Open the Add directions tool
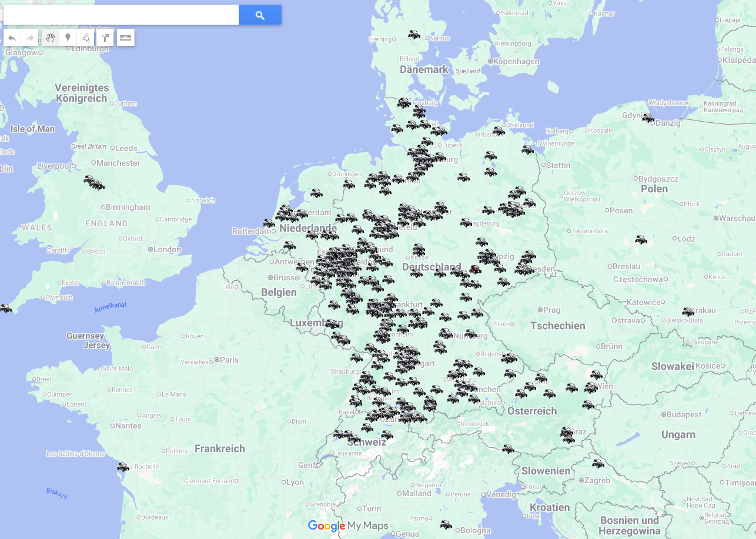This screenshot has width=756, height=539. [x=105, y=38]
